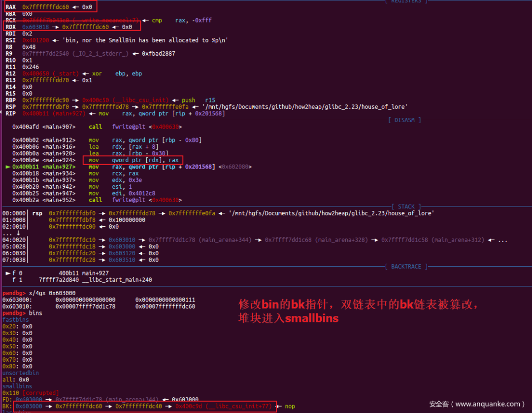
Task: Click the all: 0x0 unsortedbin entry
Action: click(x=16, y=380)
